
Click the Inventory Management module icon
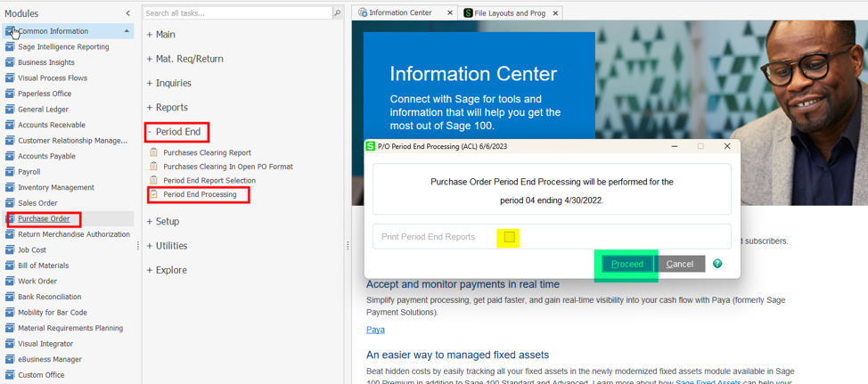tap(10, 188)
